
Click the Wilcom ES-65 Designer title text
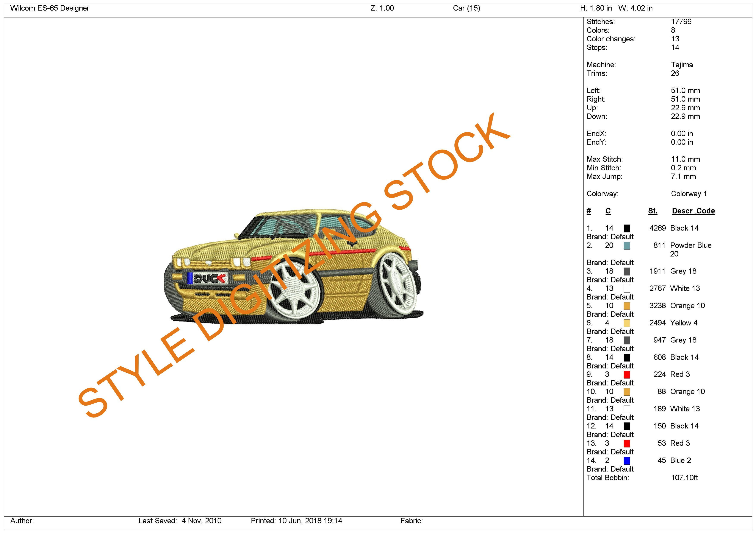click(50, 8)
